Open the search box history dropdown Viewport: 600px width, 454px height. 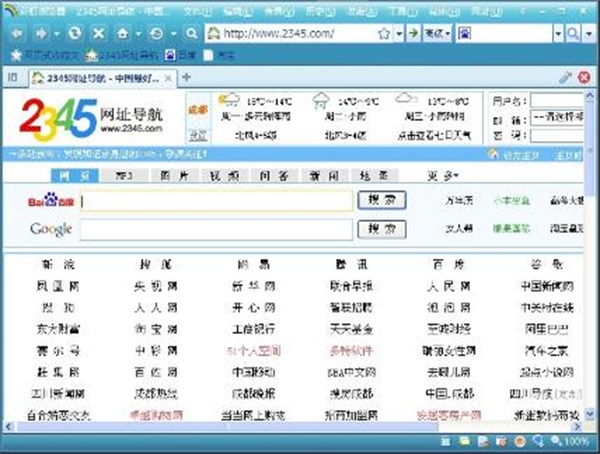click(558, 34)
